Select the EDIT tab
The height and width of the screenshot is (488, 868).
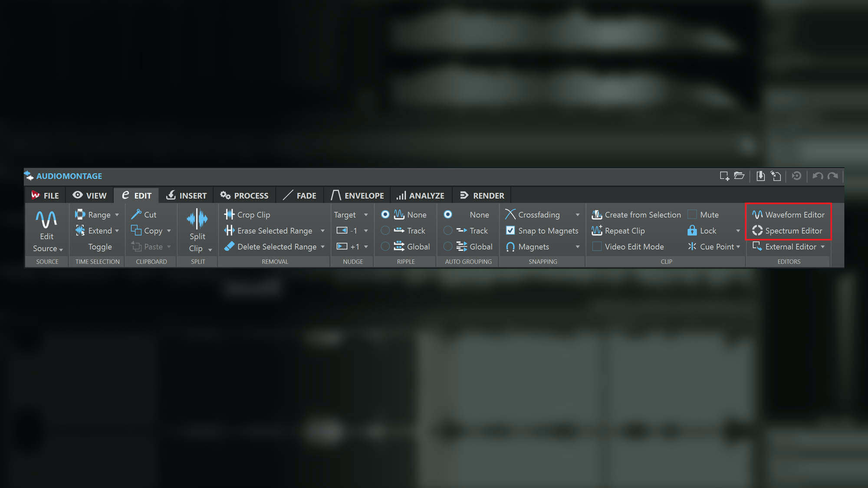(136, 195)
